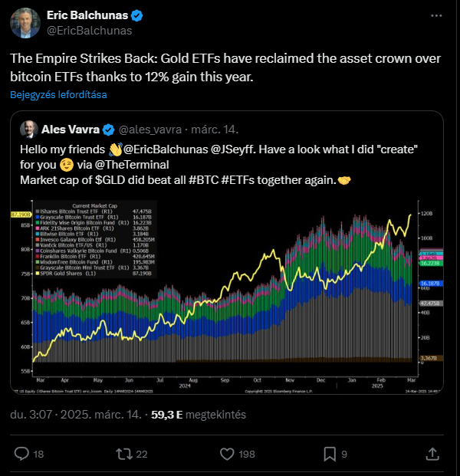Open the @EricBalchunas handle under name
Image resolution: width=460 pixels, height=476 pixels.
point(89,31)
